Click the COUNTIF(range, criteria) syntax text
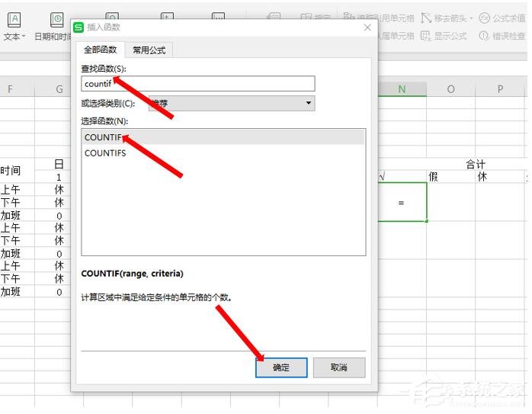 point(132,274)
